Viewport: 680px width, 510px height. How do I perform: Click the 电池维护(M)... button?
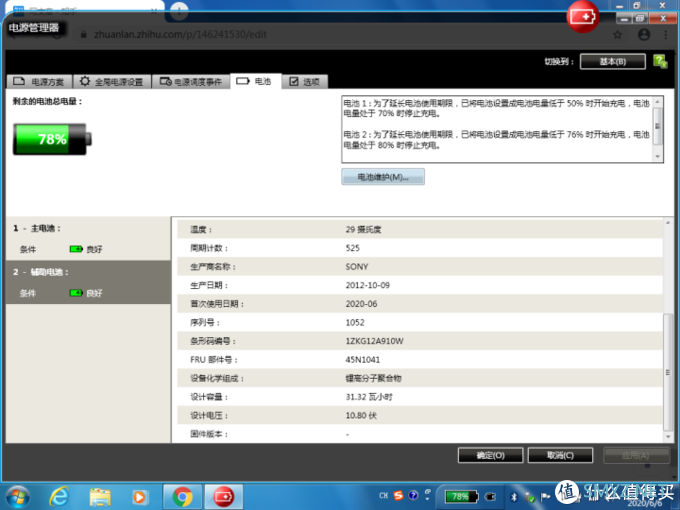(x=383, y=177)
